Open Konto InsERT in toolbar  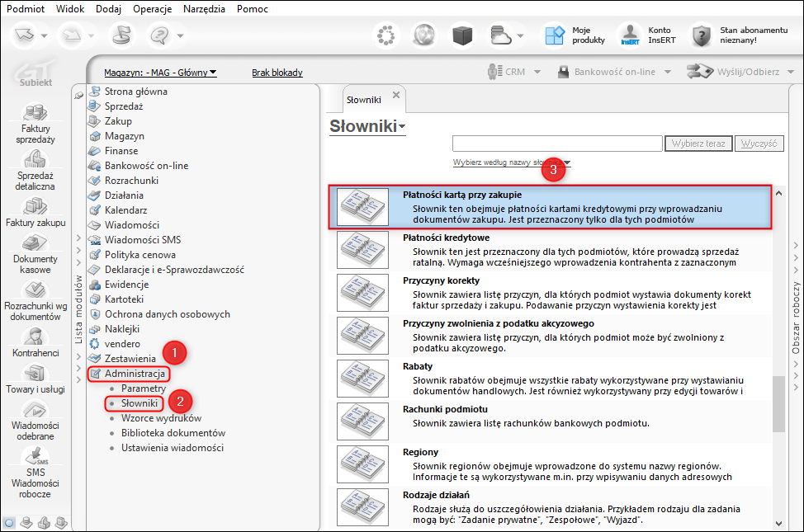point(648,35)
